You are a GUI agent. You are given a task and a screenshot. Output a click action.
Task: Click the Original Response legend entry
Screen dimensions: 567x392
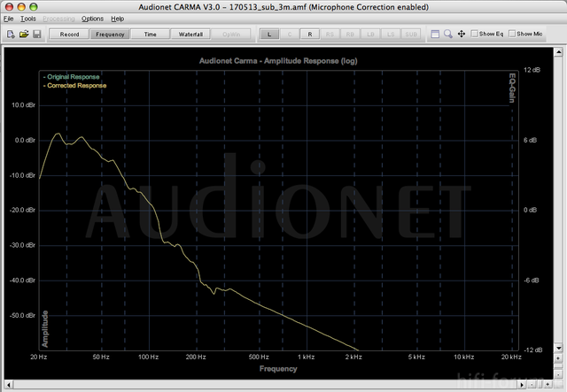click(74, 78)
